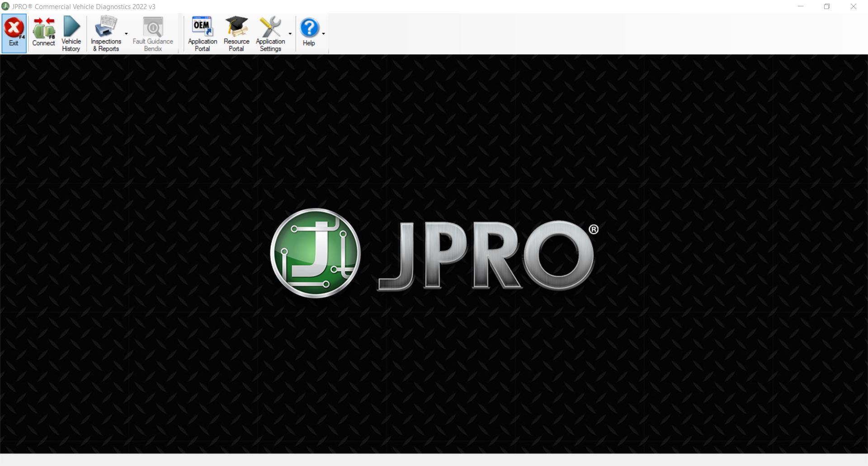Expand Inspections & Reports dropdown arrow
This screenshot has height=466, width=868.
point(126,33)
